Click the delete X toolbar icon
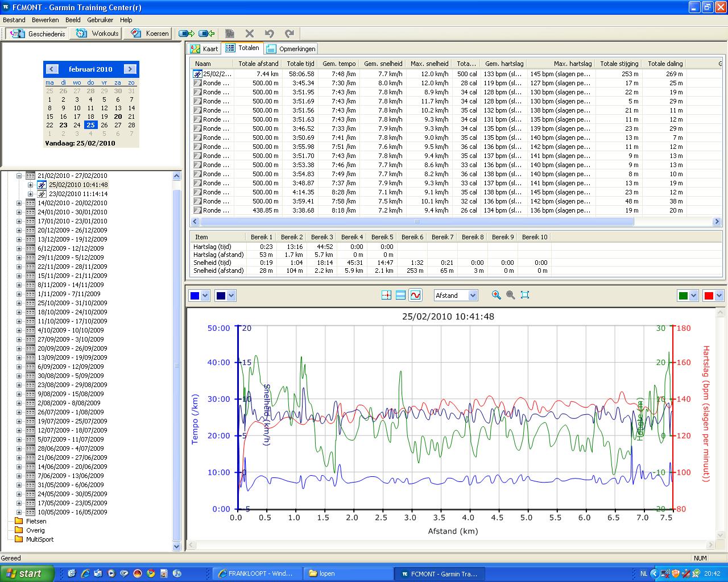Screen dimensions: 728x582 [x=250, y=34]
